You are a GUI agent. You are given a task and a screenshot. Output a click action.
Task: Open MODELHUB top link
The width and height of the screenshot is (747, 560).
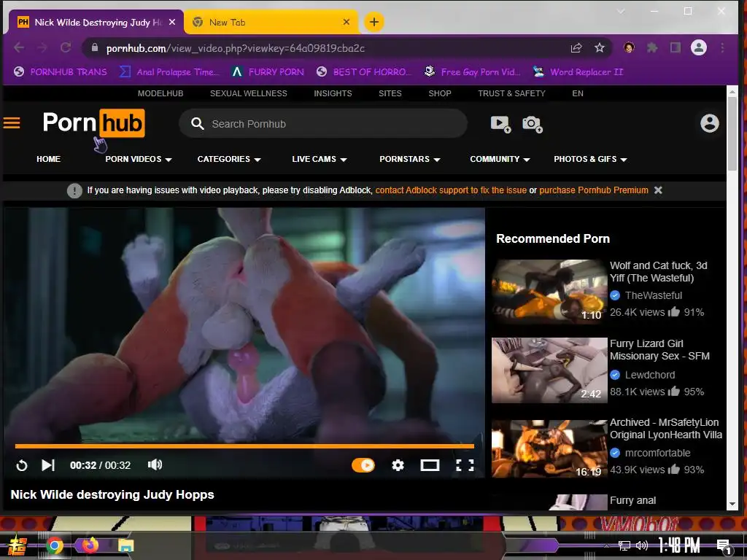(160, 93)
